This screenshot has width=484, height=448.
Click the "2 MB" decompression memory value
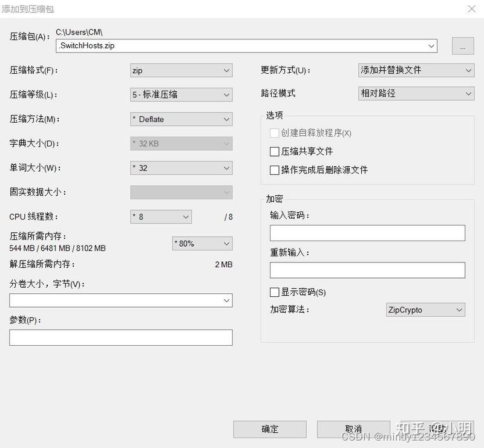click(x=224, y=264)
